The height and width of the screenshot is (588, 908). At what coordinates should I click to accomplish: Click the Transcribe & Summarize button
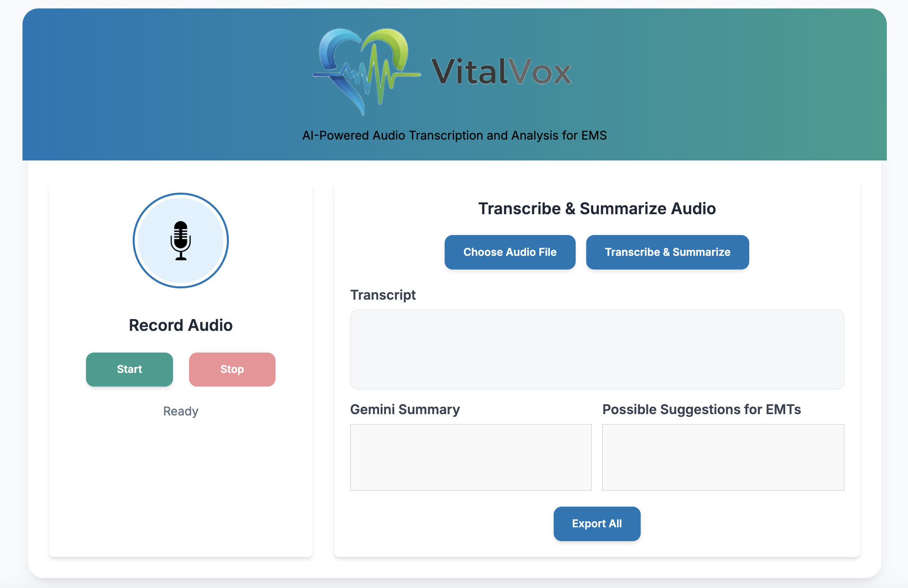click(667, 252)
